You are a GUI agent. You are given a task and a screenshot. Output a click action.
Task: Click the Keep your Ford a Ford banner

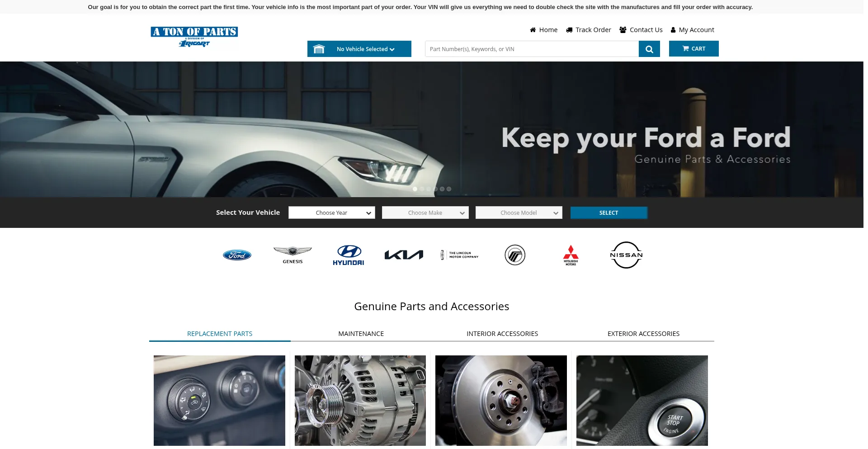tap(432, 129)
